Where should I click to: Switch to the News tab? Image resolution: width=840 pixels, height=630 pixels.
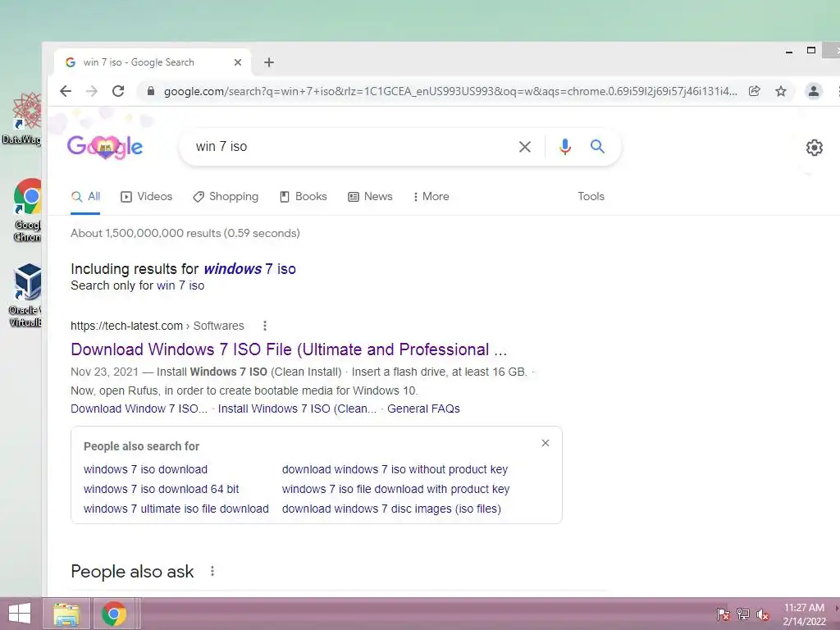click(x=370, y=197)
